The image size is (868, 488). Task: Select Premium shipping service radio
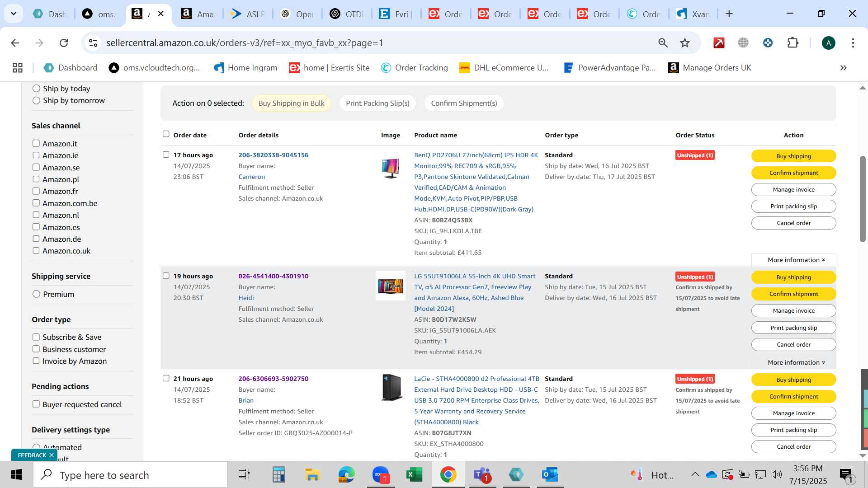[36, 294]
